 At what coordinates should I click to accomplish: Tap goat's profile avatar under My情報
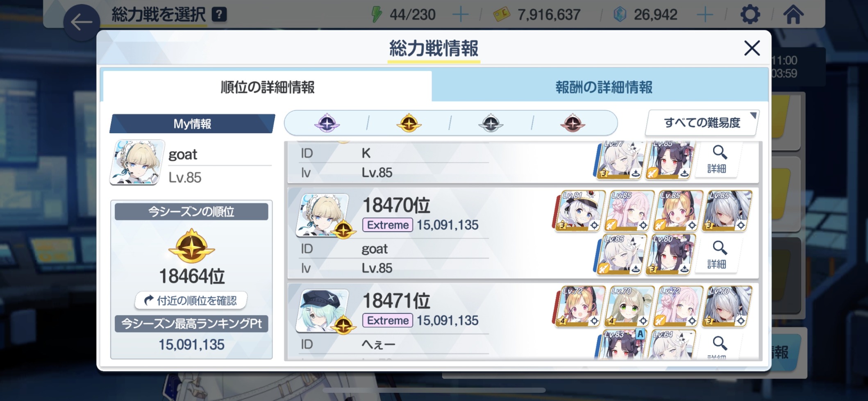(x=137, y=162)
